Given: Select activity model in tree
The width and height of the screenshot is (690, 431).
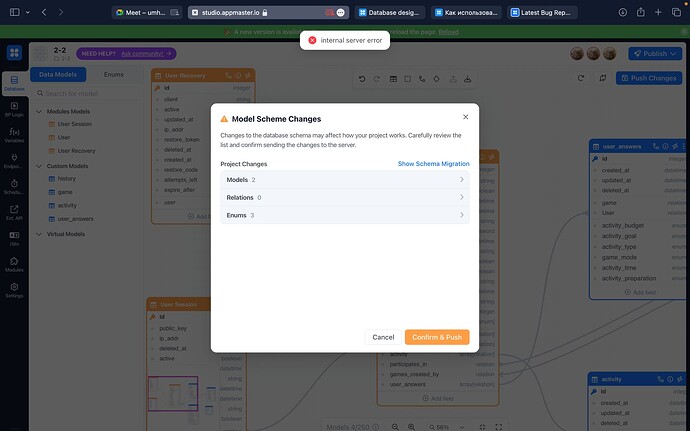Looking at the screenshot, I should (x=67, y=205).
